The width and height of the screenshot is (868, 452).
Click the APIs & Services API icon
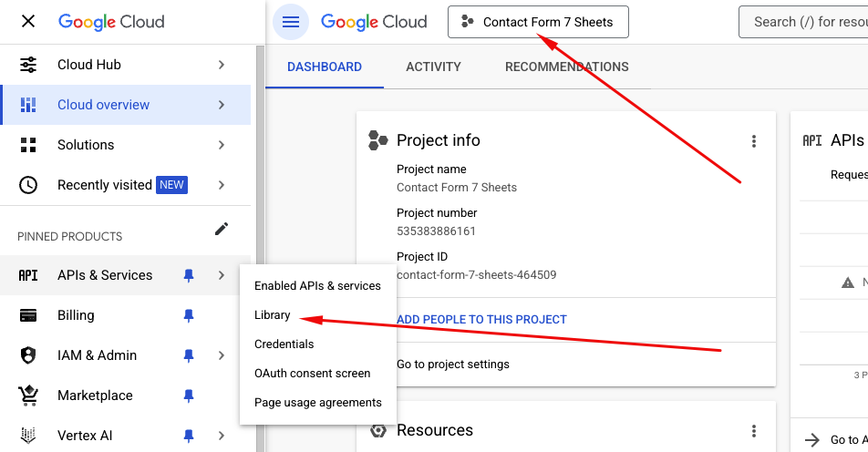tap(28, 275)
